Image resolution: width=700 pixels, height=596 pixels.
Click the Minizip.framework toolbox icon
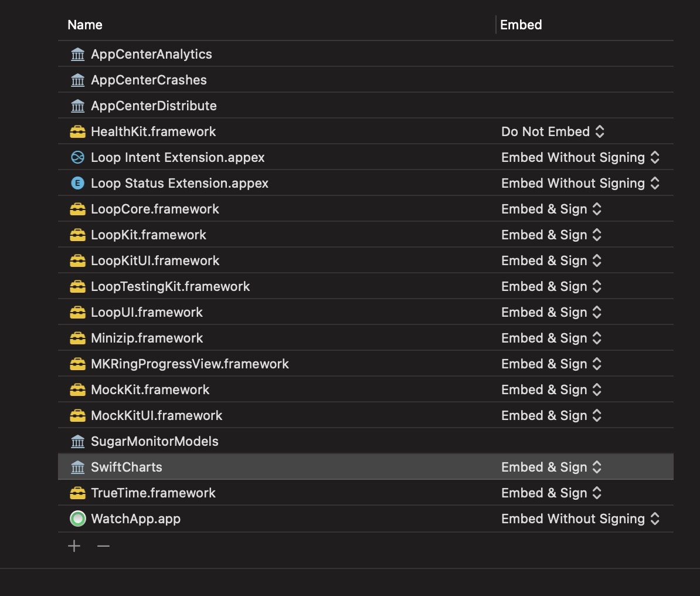(77, 338)
